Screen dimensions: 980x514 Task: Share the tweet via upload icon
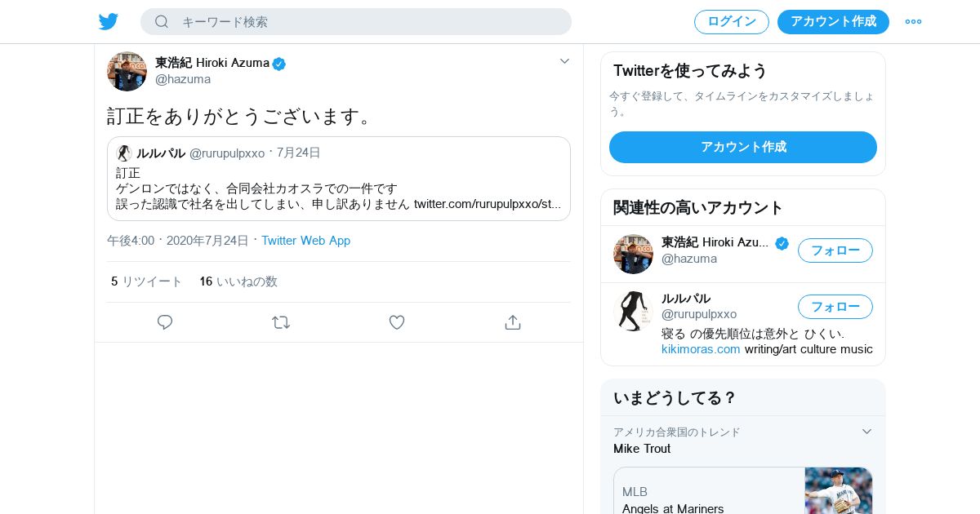(513, 322)
